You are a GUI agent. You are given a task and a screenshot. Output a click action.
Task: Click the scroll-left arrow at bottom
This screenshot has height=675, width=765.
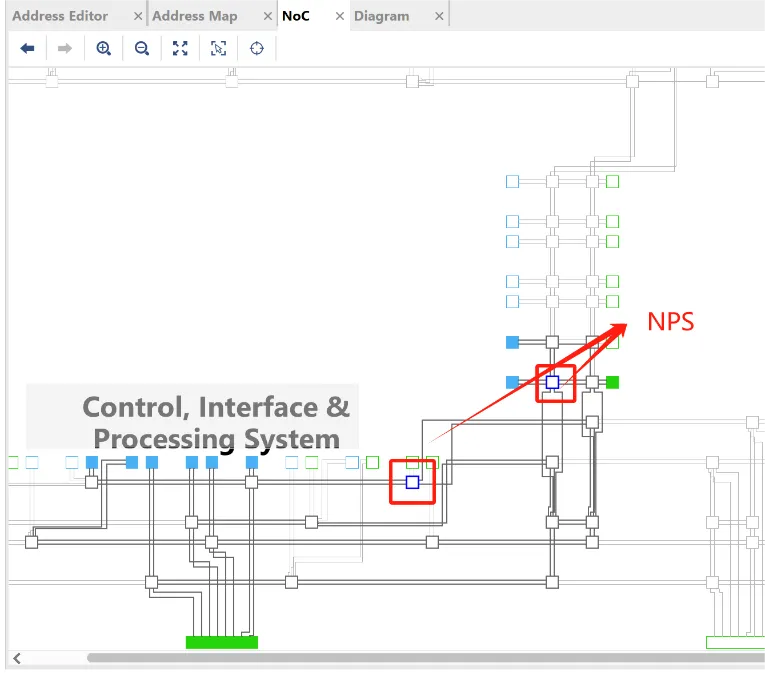tap(17, 658)
